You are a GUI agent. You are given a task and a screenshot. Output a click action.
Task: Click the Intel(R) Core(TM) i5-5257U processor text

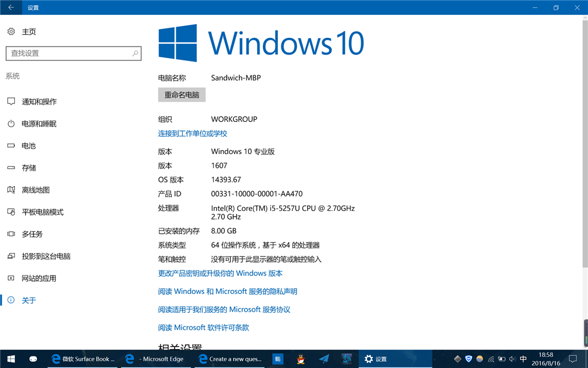pyautogui.click(x=283, y=213)
